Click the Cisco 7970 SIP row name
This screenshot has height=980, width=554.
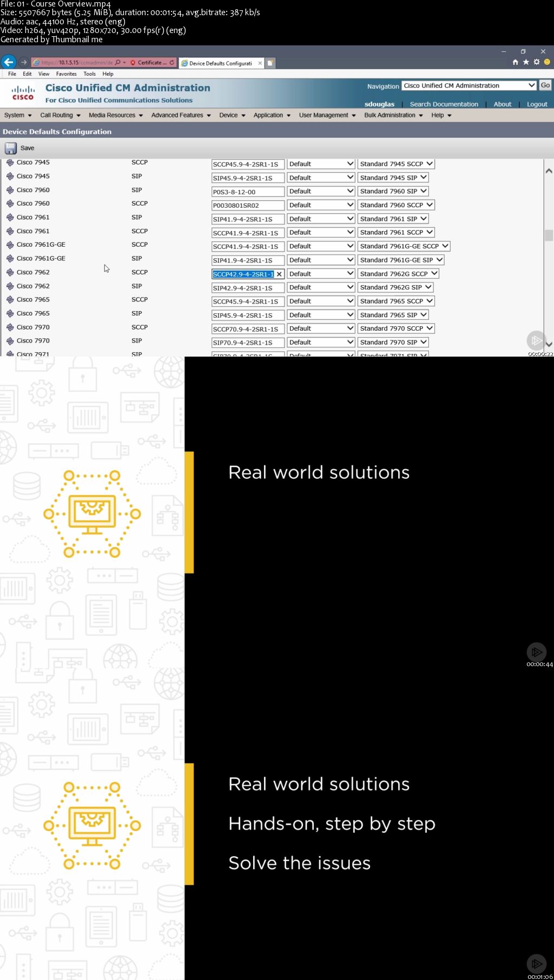[33, 341]
